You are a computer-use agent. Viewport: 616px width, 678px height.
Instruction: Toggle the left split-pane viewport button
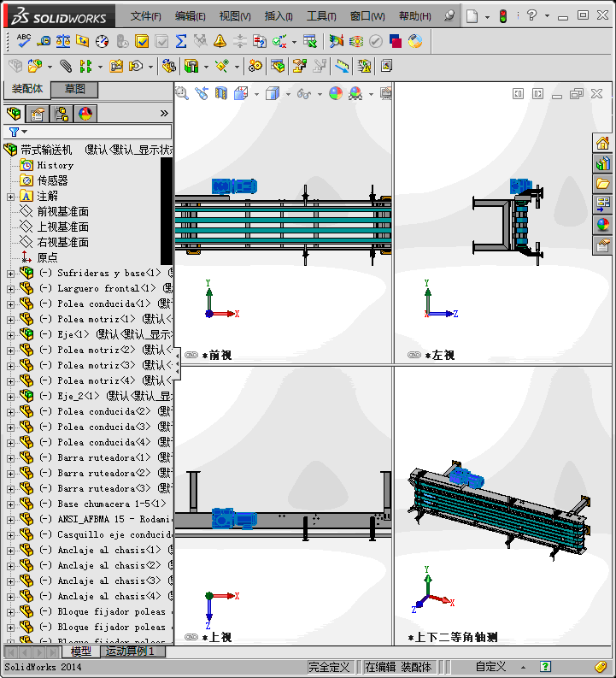(518, 93)
